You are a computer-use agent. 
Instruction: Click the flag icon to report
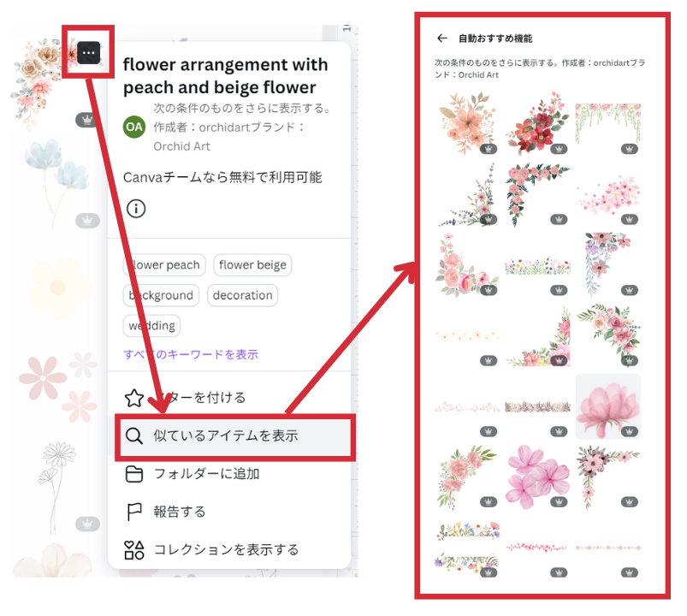[134, 512]
